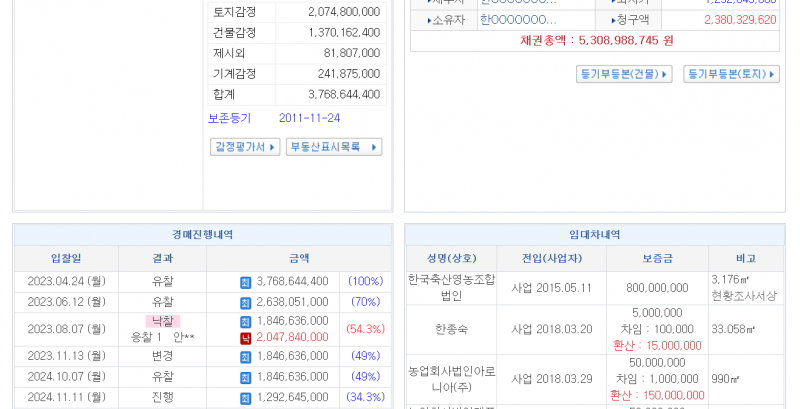The height and width of the screenshot is (409, 800).
Task: Click the 최 icon in the 2024.10.07 row
Action: (246, 377)
